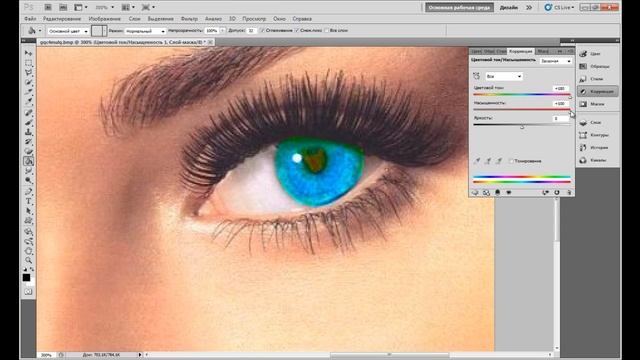
Task: Select the Path Selection tool
Action: pos(28,211)
